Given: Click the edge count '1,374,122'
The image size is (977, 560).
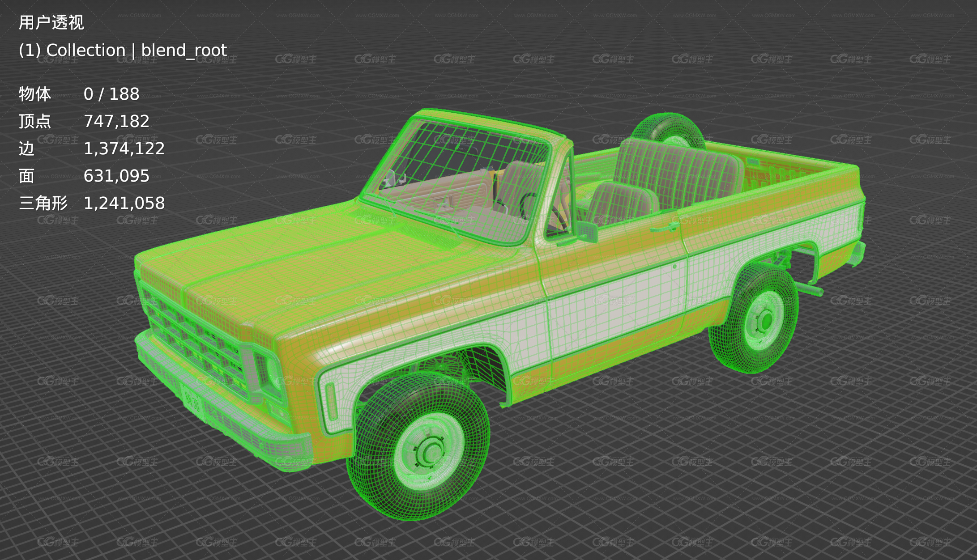Looking at the screenshot, I should click(124, 148).
